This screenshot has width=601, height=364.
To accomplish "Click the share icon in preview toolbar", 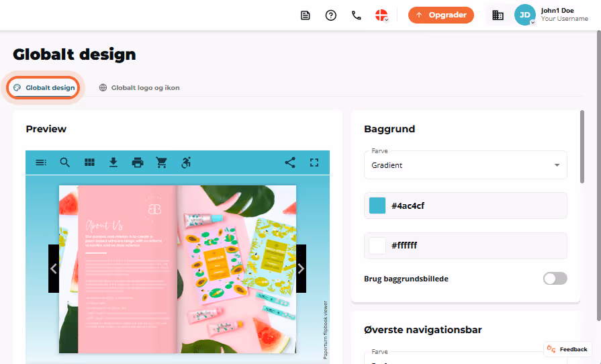I will (x=290, y=163).
